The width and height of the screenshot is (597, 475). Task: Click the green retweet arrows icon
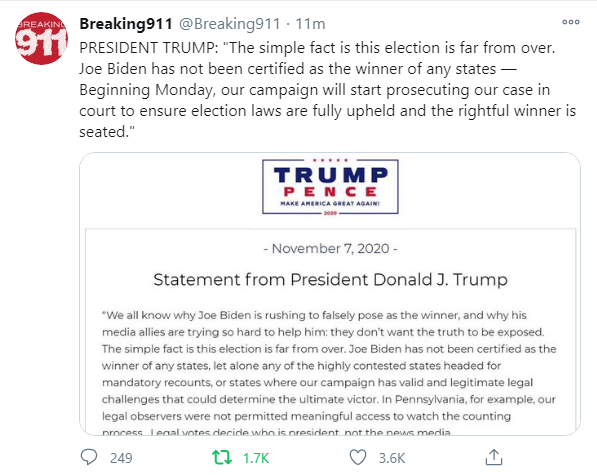coord(222,457)
